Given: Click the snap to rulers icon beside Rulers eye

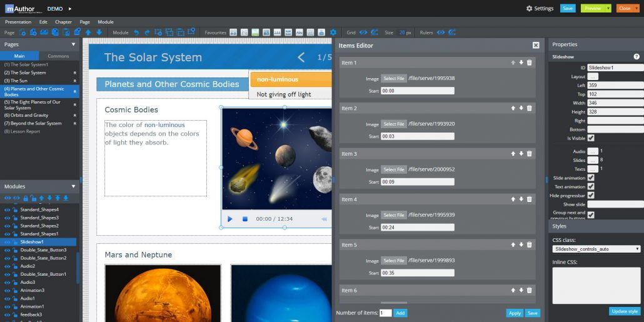Looking at the screenshot, I should [x=452, y=33].
